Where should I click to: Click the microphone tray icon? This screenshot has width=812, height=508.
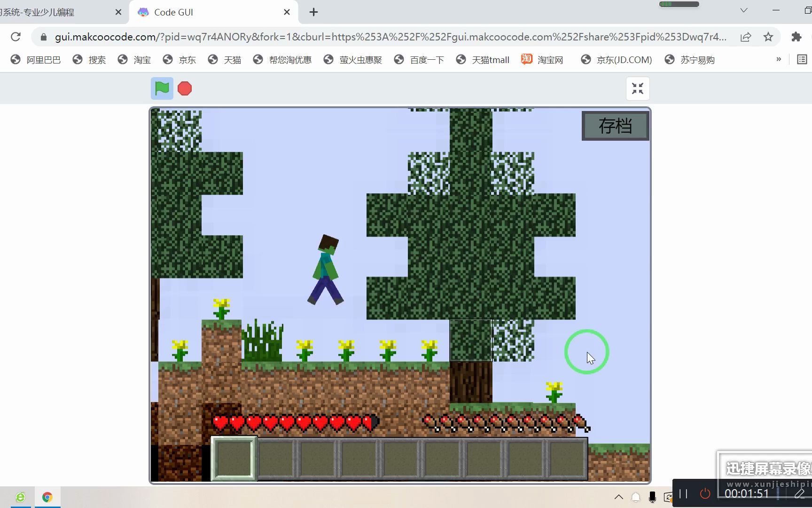coord(652,497)
